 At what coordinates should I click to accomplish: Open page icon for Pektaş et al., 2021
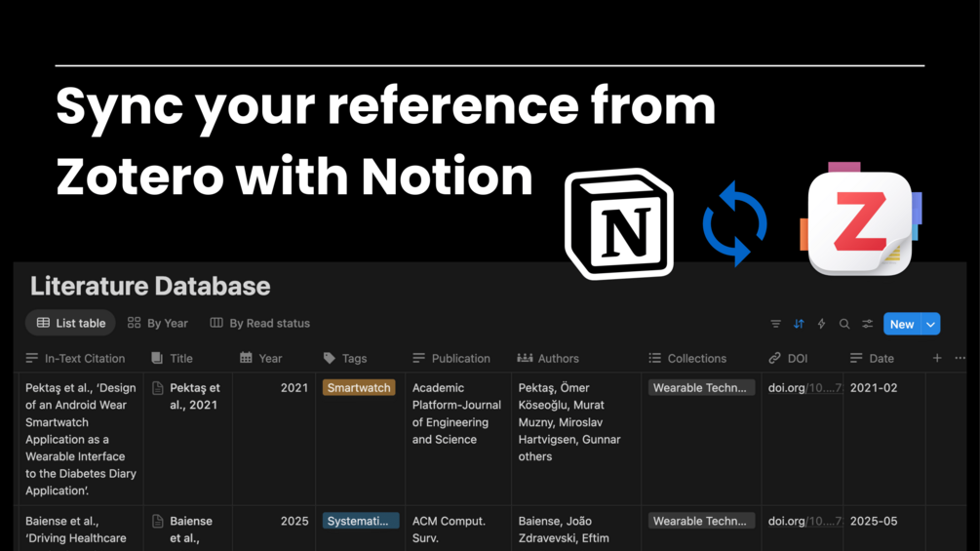(158, 388)
